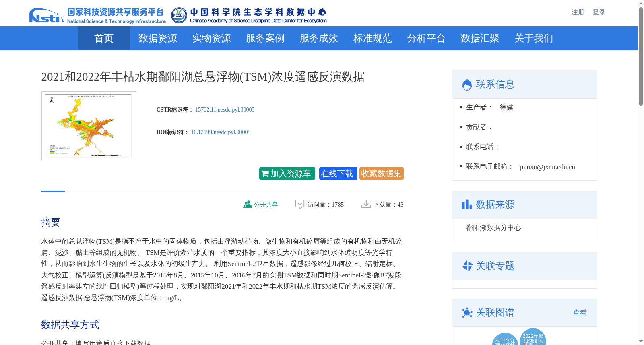The height and width of the screenshot is (345, 644).
Task: Open CSTR identifier 15732.11.nesdc.pyl.00005 link
Action: pos(225,109)
